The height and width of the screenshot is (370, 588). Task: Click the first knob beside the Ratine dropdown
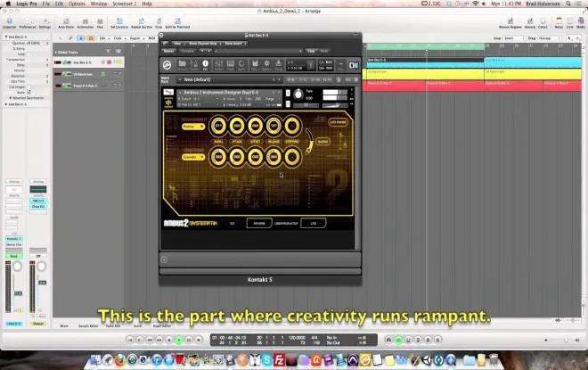click(x=218, y=126)
